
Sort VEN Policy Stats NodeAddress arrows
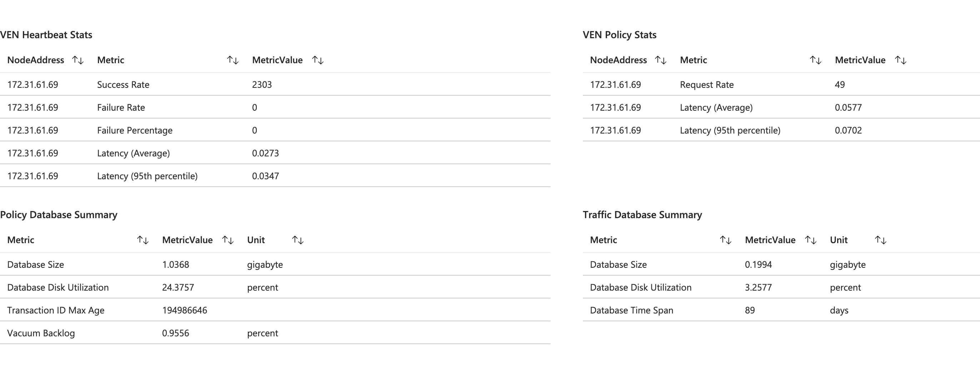pos(661,60)
